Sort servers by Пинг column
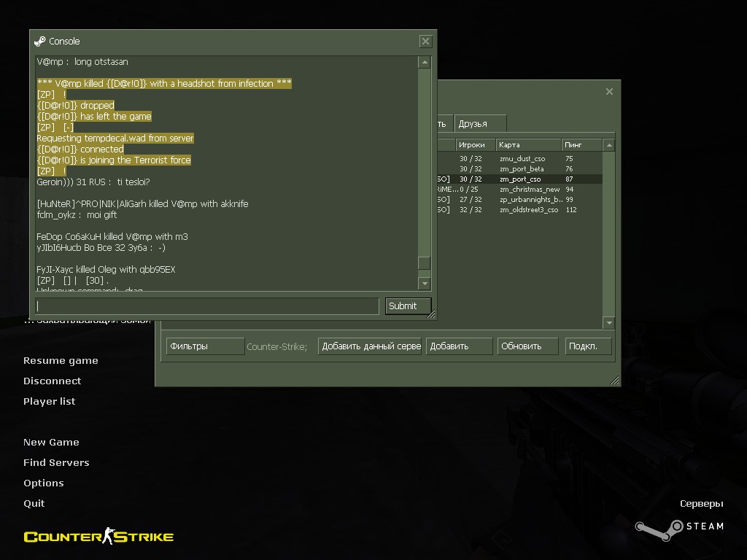This screenshot has height=560, width=747. pyautogui.click(x=581, y=144)
